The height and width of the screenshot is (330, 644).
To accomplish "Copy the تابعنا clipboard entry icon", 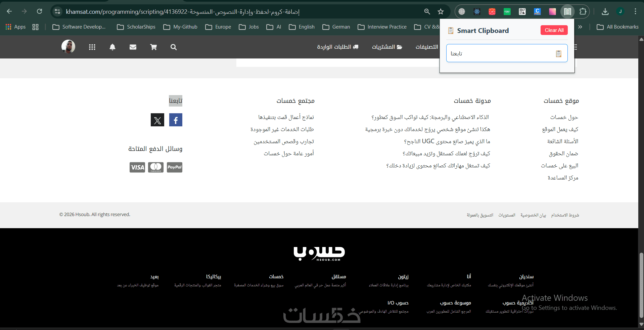I will coord(559,54).
